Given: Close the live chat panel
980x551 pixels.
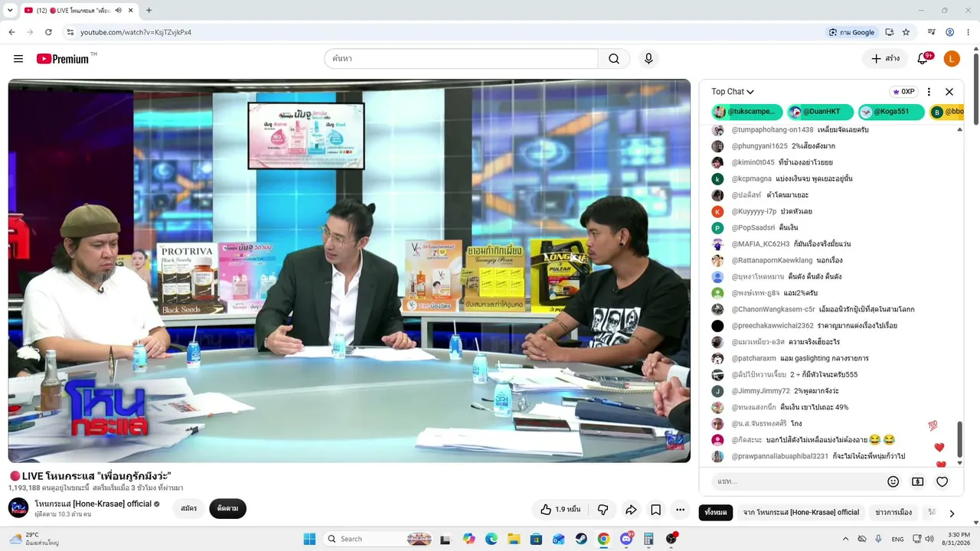Looking at the screenshot, I should pyautogui.click(x=949, y=92).
